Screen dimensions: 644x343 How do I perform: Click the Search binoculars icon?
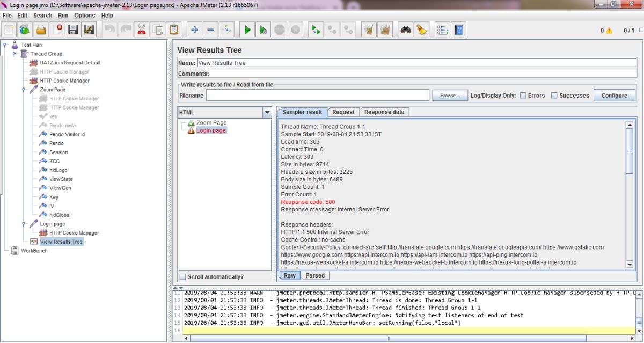[406, 30]
